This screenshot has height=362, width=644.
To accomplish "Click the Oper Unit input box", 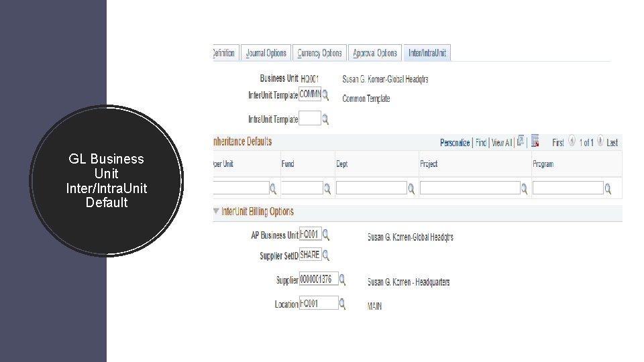I will 241,188.
